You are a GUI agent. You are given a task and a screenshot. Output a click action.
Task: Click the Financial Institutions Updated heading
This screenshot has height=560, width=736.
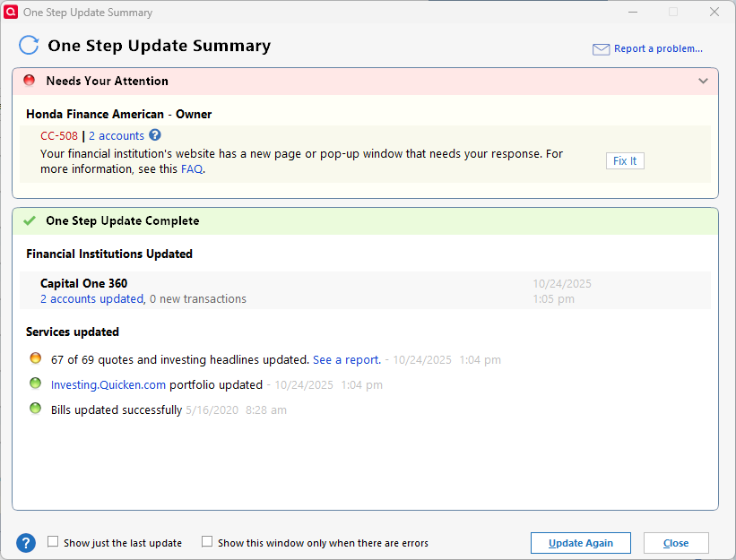[x=109, y=254]
